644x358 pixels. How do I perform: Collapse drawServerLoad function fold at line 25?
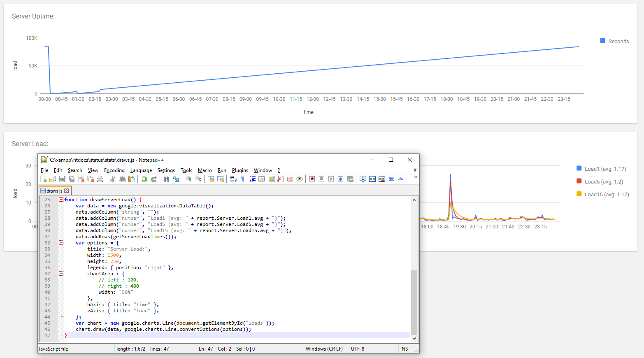click(x=61, y=200)
